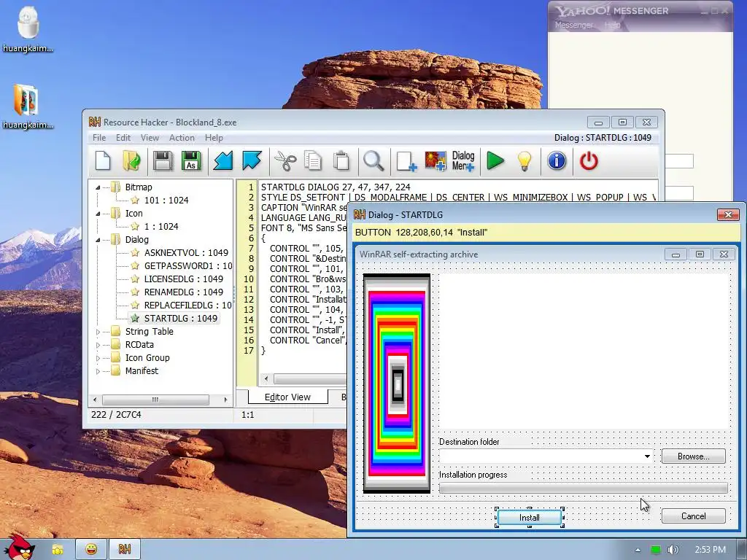This screenshot has width=747, height=560.
Task: Collapse the Dialog tree folder
Action: tap(98, 240)
